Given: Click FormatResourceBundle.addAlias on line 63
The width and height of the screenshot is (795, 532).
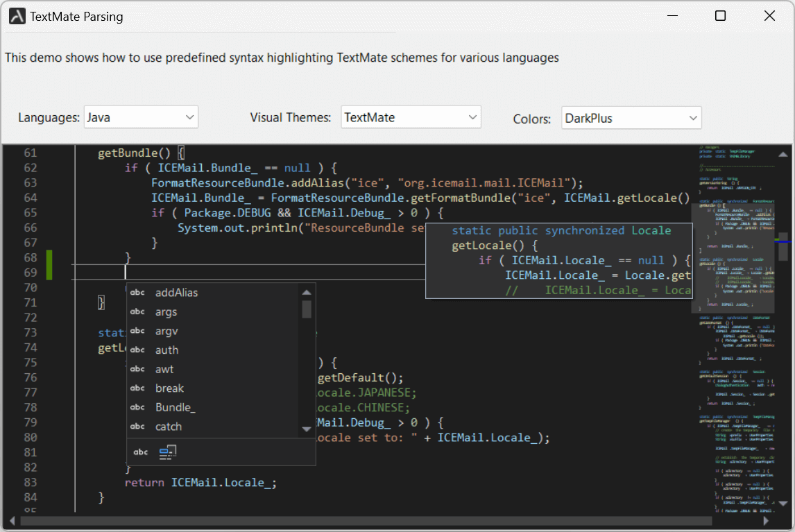Looking at the screenshot, I should tap(248, 182).
